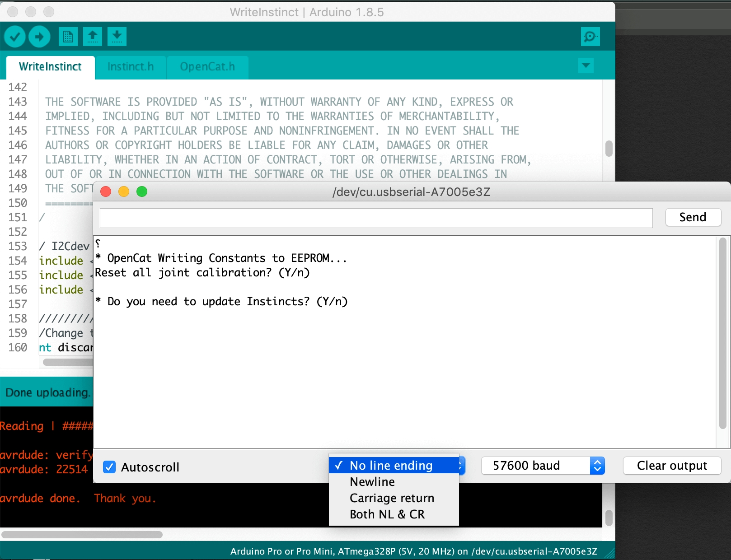Click the Clear output button
731x560 pixels.
[x=672, y=466]
